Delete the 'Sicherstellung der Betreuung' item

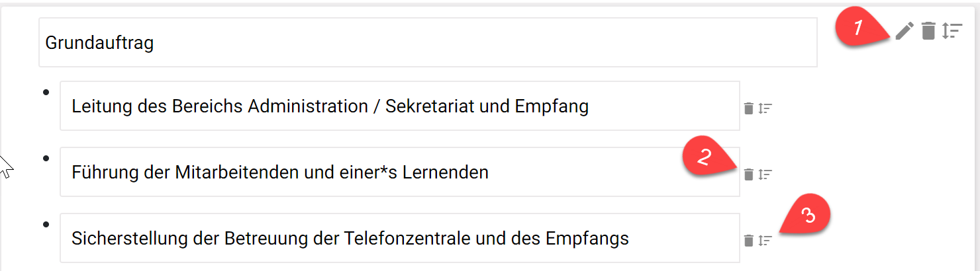749,241
